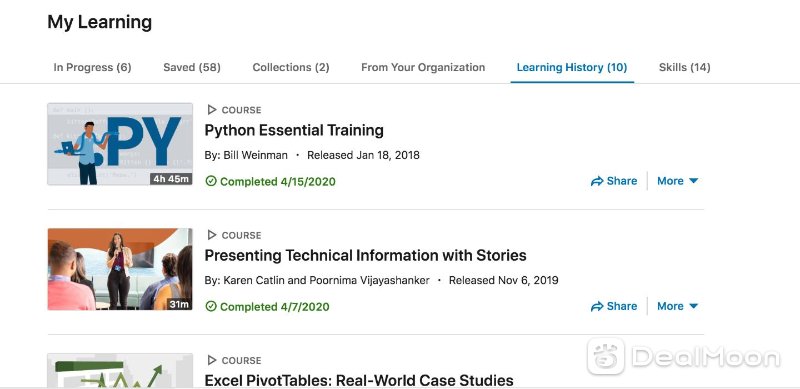Click the course play icon above Presenting Technical Information
The width and height of the screenshot is (800, 389).
212,235
